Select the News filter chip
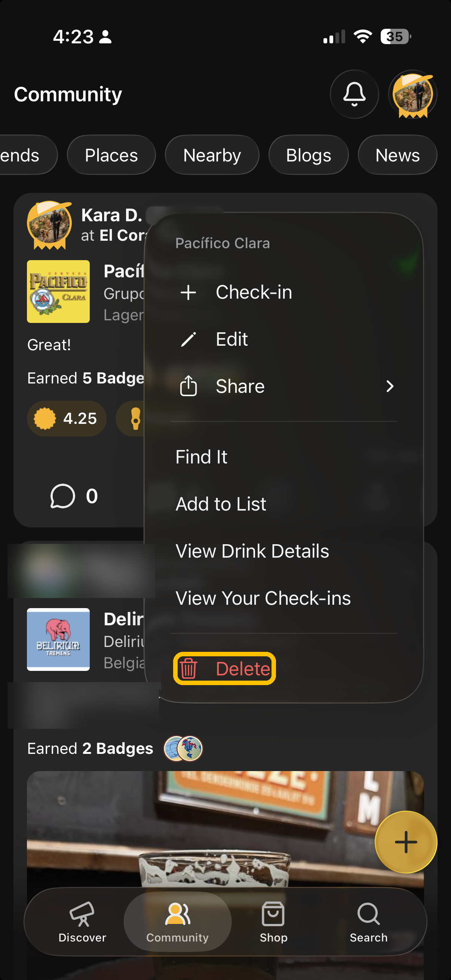451x980 pixels. [x=398, y=155]
